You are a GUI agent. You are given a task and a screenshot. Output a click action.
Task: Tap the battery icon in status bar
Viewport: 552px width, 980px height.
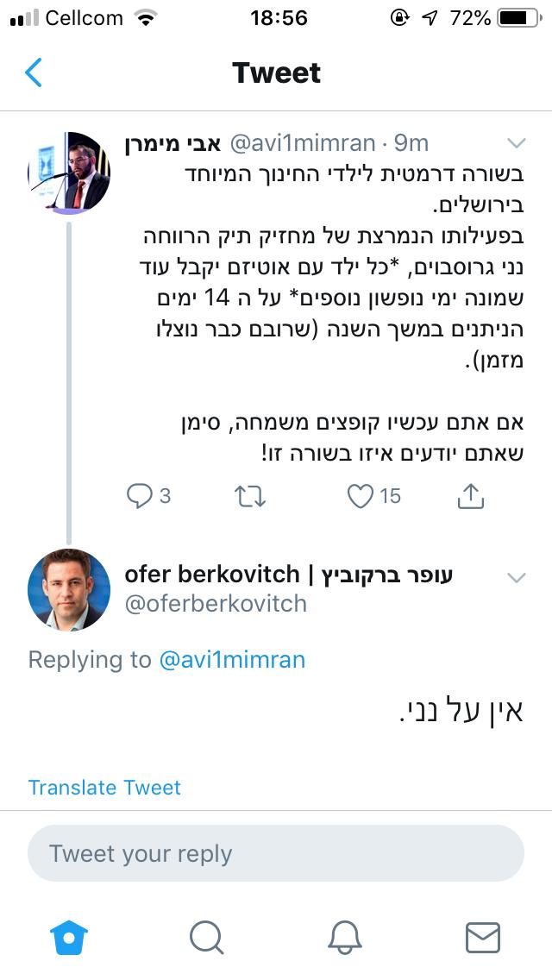517,17
